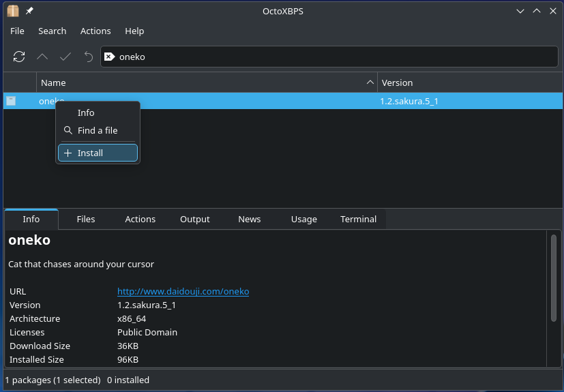Click the Apply checkmark toolbar icon
Screen dimensions: 564x392
(x=65, y=57)
